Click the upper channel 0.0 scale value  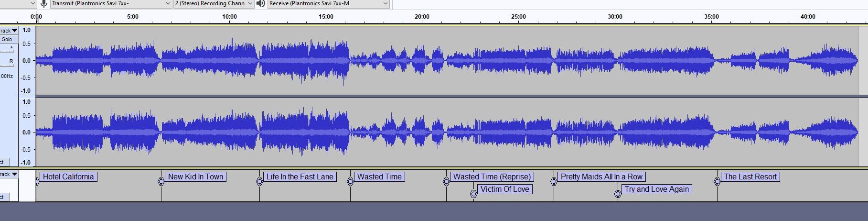point(26,61)
